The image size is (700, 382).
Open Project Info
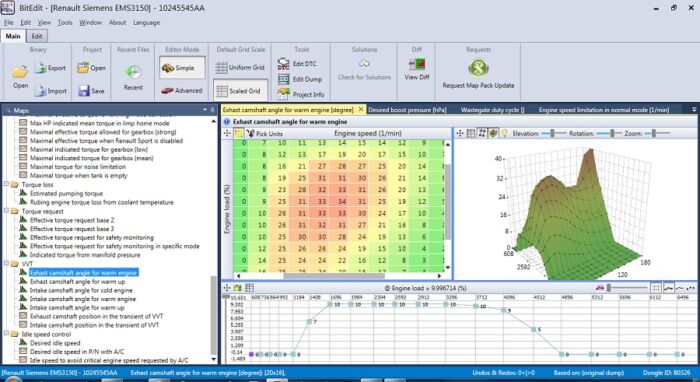pyautogui.click(x=283, y=94)
